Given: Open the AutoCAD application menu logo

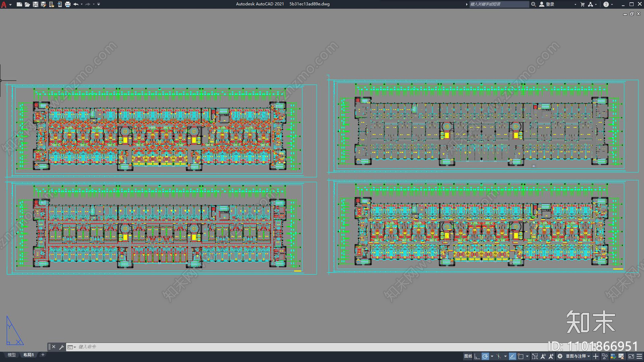Looking at the screenshot, I should coord(4,4).
